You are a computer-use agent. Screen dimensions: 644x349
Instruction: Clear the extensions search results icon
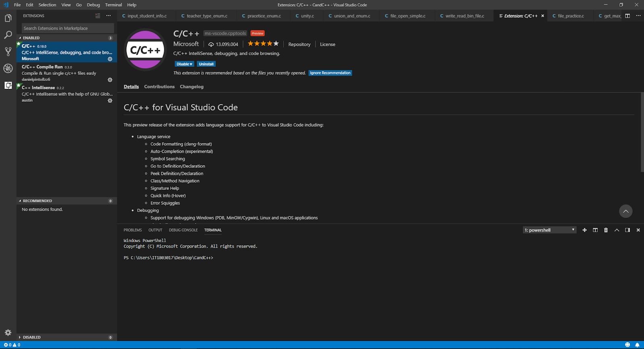coord(97,16)
